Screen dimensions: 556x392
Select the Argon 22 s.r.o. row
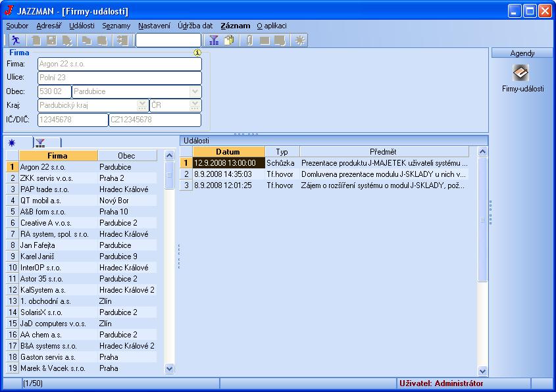[x=82, y=167]
